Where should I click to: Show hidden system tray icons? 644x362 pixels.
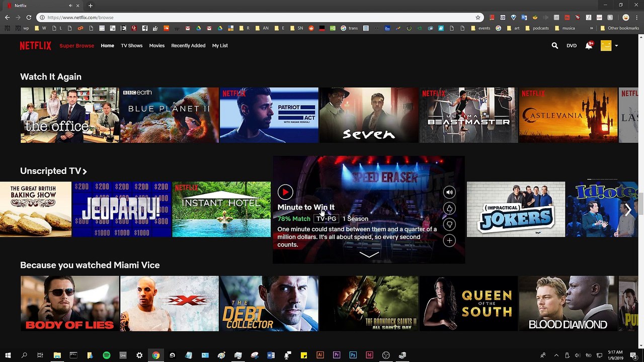tap(556, 355)
